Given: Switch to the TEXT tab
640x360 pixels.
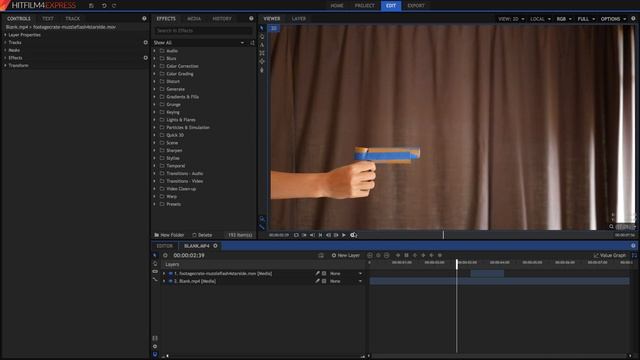Looking at the screenshot, I should click(48, 19).
